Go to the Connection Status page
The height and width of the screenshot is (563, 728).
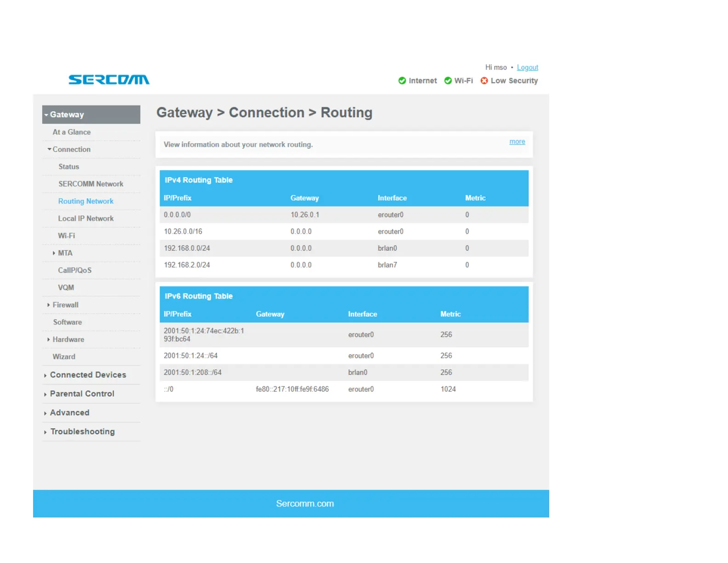tap(68, 167)
